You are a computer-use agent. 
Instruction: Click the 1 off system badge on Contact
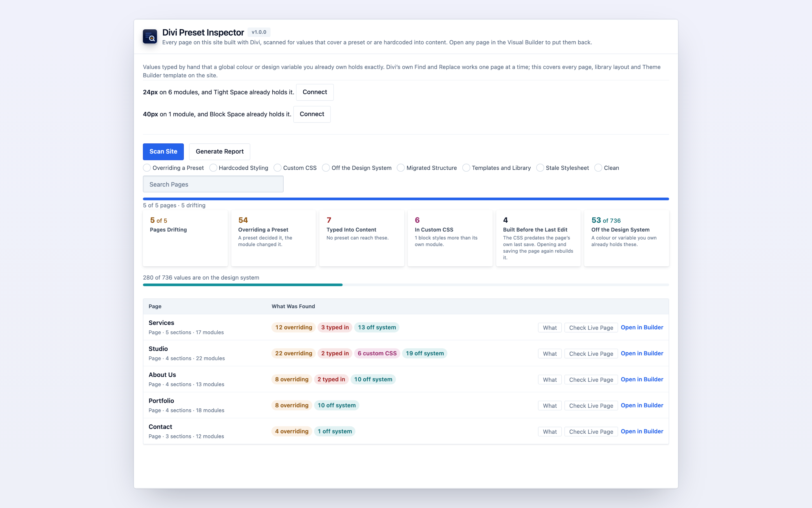335,431
